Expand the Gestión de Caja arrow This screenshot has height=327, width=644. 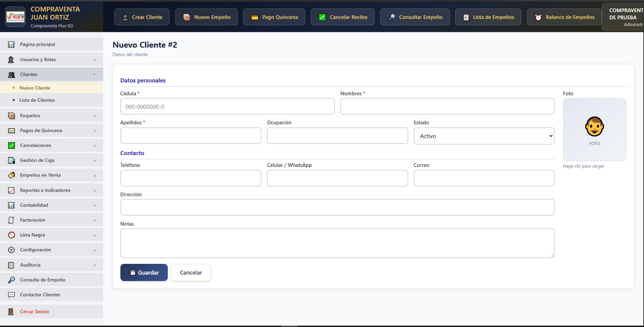(x=95, y=160)
